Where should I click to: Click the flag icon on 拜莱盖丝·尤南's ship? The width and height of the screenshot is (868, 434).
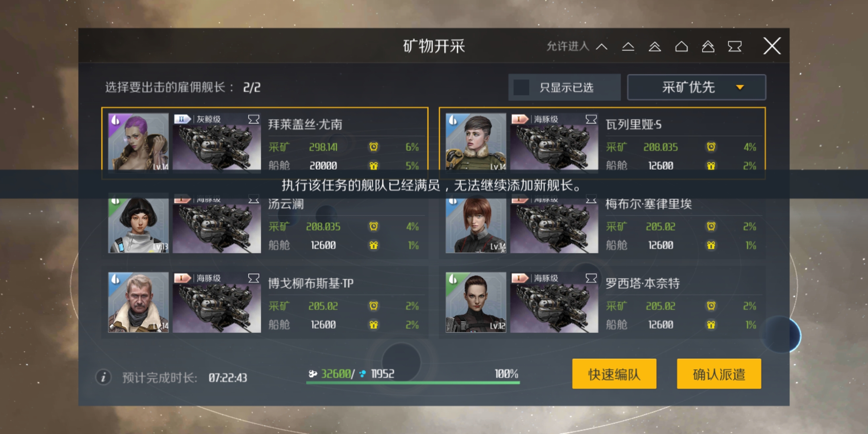(254, 119)
